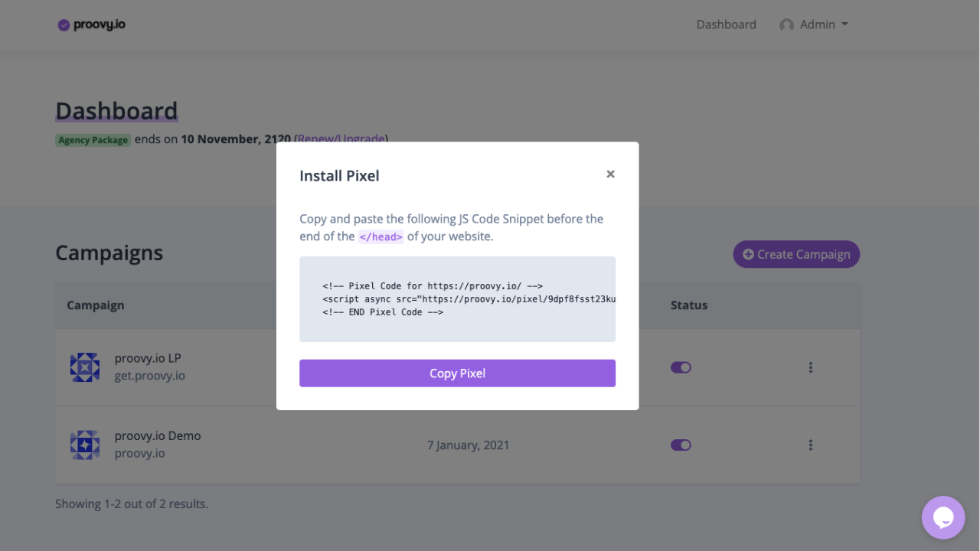The image size is (980, 551).
Task: Open options menu for proovy.io Demo
Action: pos(810,445)
